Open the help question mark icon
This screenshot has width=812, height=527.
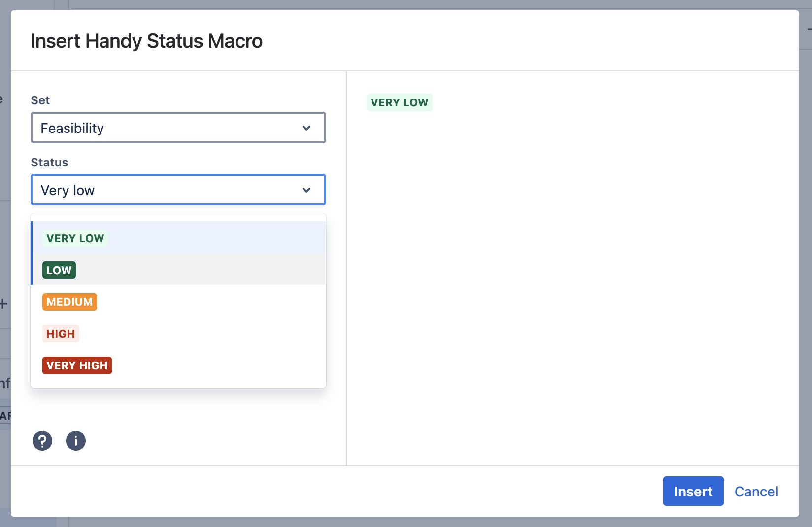point(42,441)
